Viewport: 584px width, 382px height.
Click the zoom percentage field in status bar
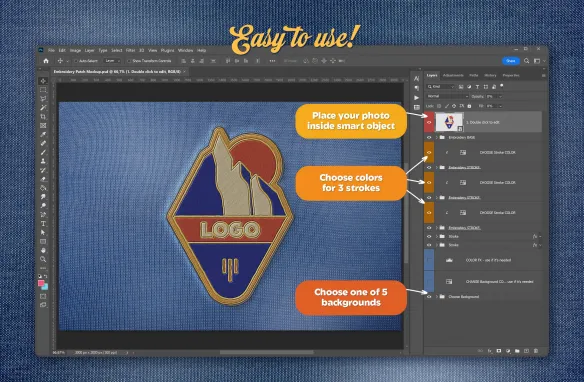coord(58,352)
